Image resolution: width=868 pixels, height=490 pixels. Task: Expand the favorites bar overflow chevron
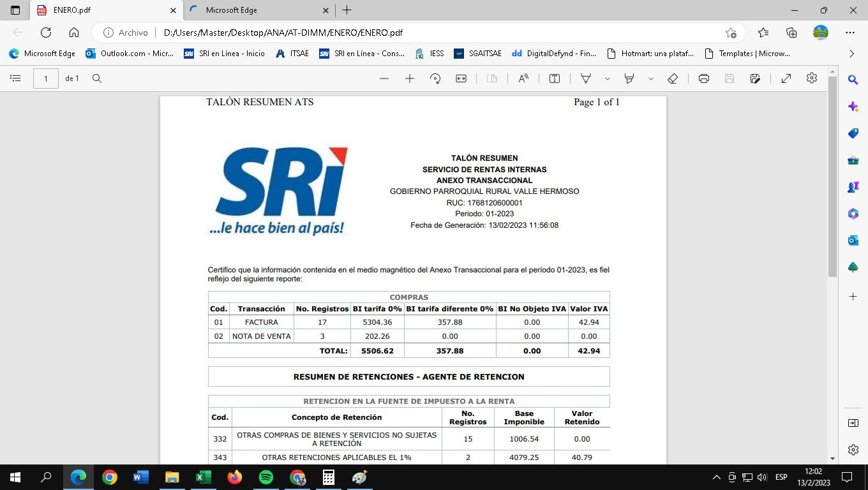(851, 54)
